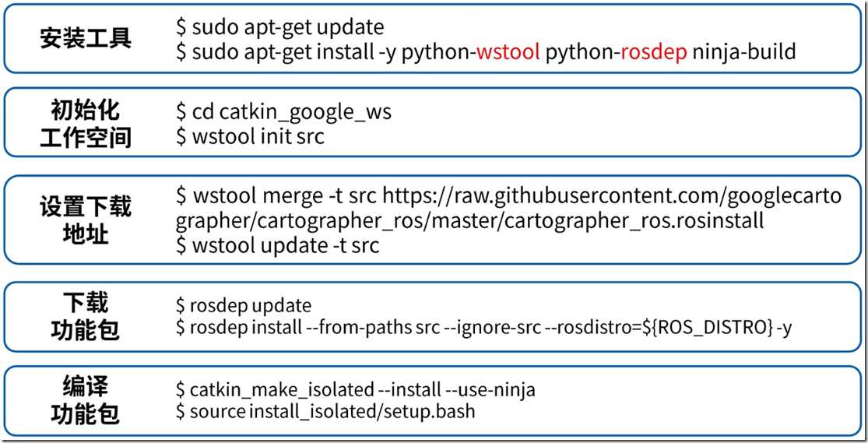Click the cd catkin_google_ws command

click(283, 112)
